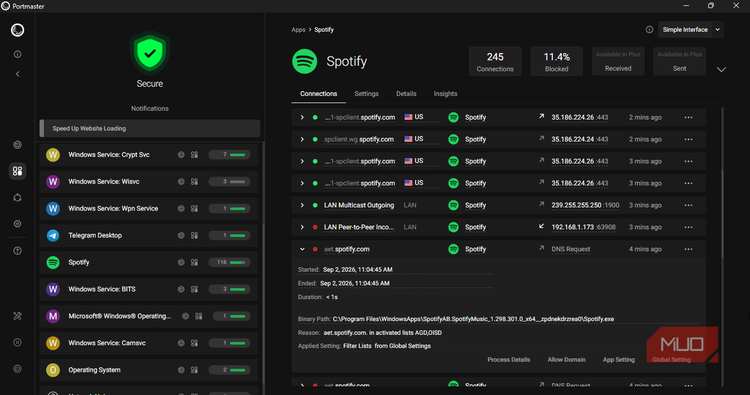Click the bottom smiley icon in sidebar
Image resolution: width=750 pixels, height=395 pixels.
pyautogui.click(x=17, y=369)
